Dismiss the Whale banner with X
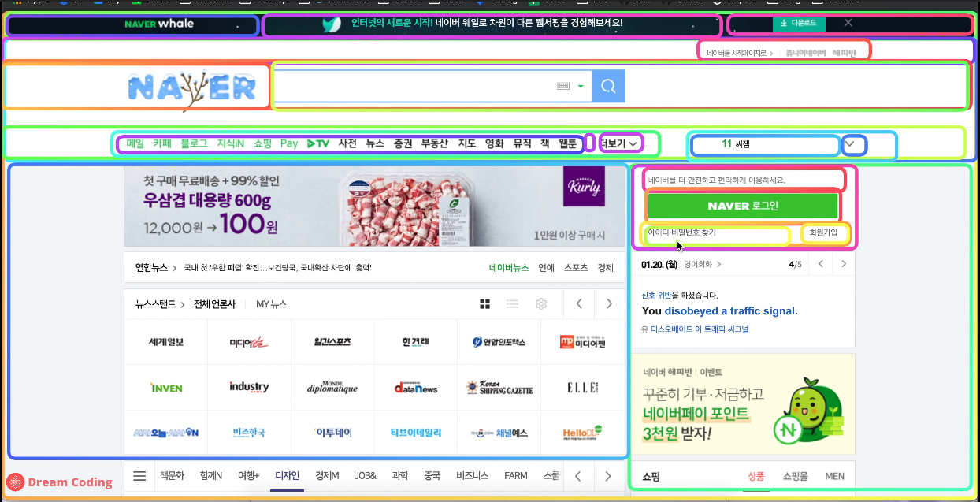 (x=848, y=23)
